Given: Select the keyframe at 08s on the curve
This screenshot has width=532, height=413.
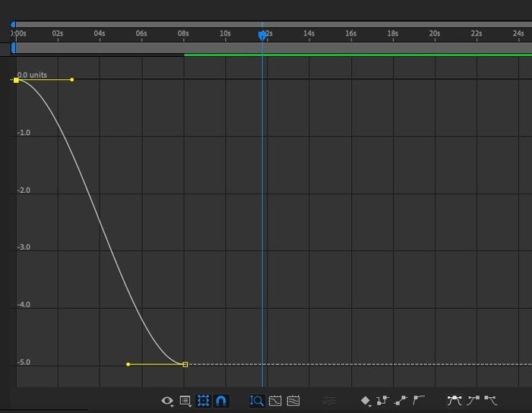Looking at the screenshot, I should coord(185,364).
